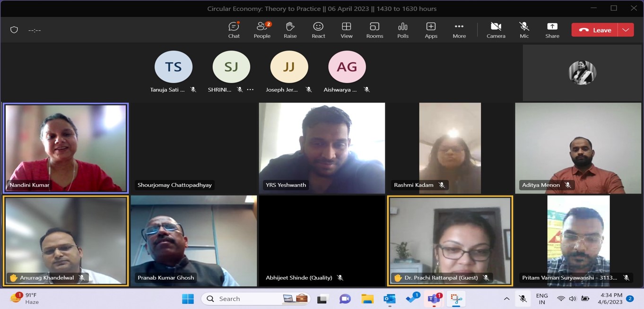Open the Chat panel

234,30
